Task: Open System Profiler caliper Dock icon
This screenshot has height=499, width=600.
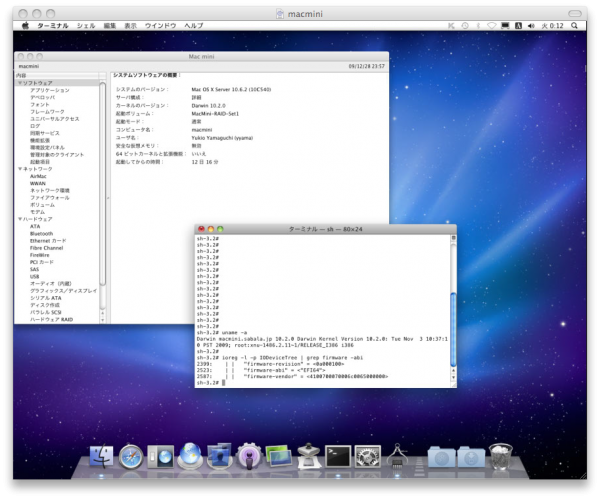Action: pos(397,455)
